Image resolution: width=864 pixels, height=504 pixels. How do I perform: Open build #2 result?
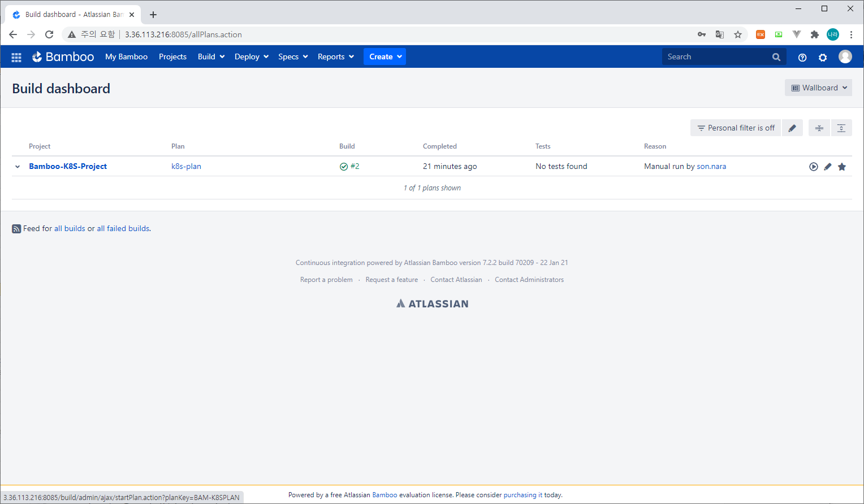(355, 167)
